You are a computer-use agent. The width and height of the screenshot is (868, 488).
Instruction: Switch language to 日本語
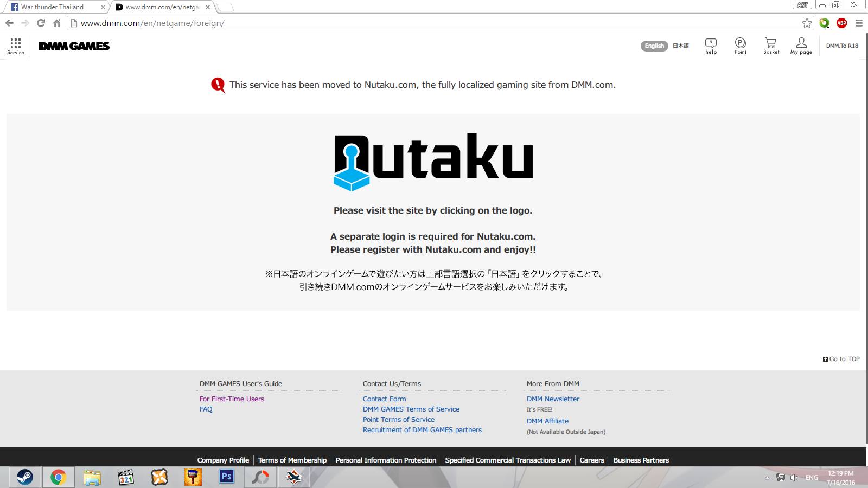(x=681, y=46)
